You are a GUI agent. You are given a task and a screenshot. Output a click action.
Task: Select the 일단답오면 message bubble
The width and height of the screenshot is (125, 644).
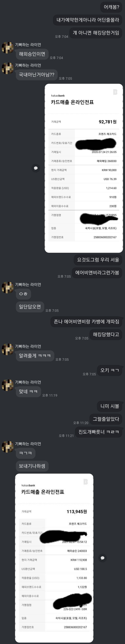(x=30, y=307)
